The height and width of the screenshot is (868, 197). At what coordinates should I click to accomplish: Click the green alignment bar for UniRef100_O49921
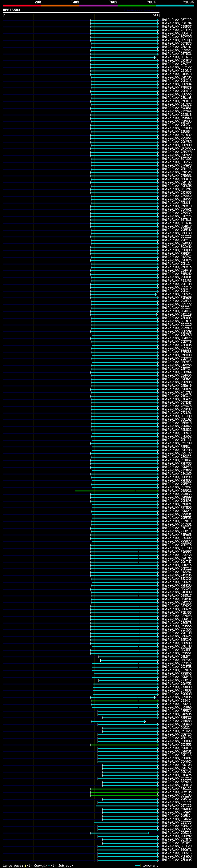point(117,491)
